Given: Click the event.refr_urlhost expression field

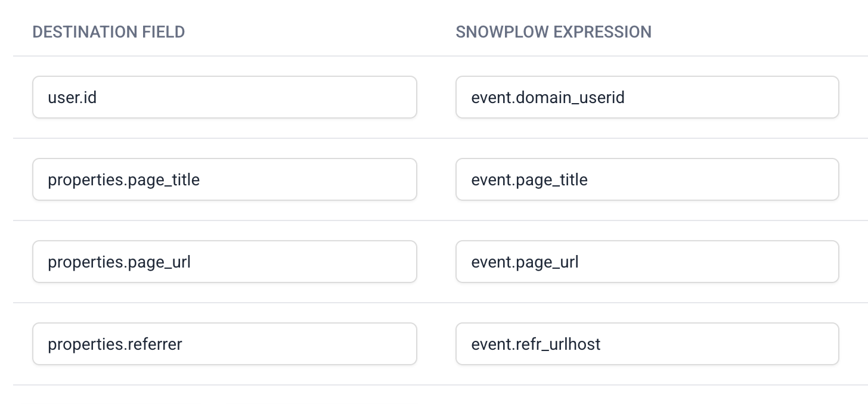Looking at the screenshot, I should 647,344.
